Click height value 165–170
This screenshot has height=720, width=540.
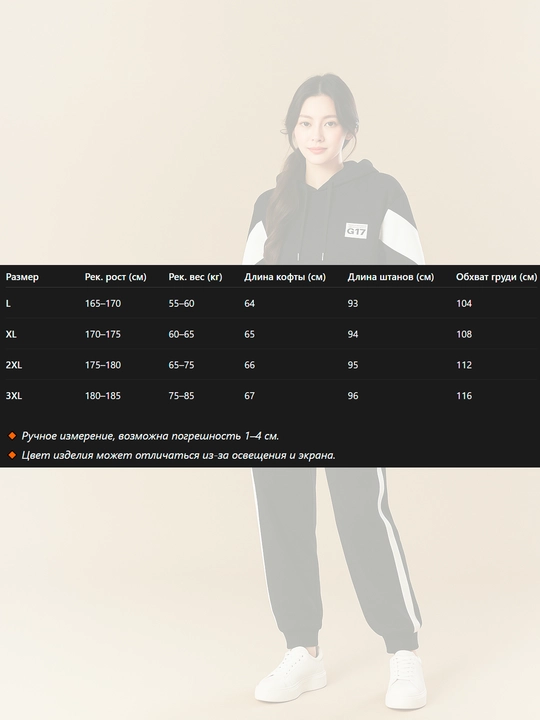click(x=103, y=304)
